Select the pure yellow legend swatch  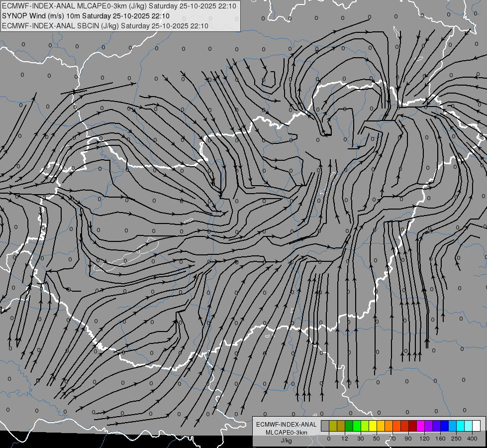click(x=373, y=426)
